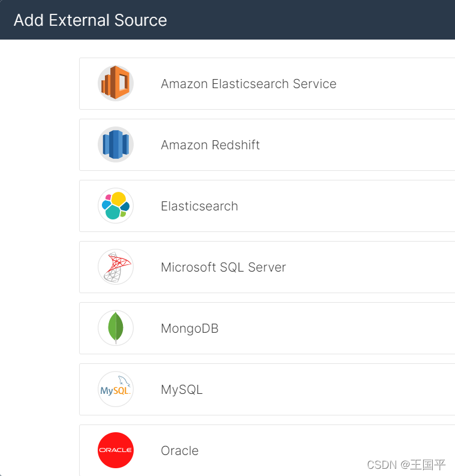Image resolution: width=455 pixels, height=476 pixels.
Task: Pick the MySQL source name text
Action: point(182,390)
